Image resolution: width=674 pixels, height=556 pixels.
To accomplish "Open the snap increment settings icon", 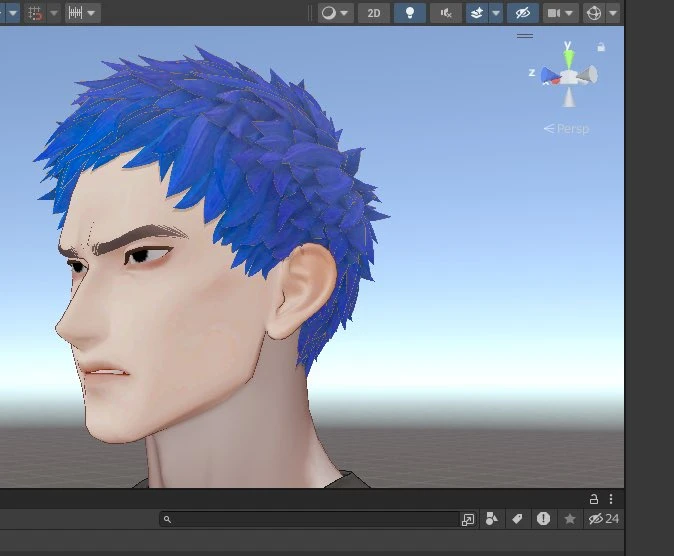I will (76, 13).
